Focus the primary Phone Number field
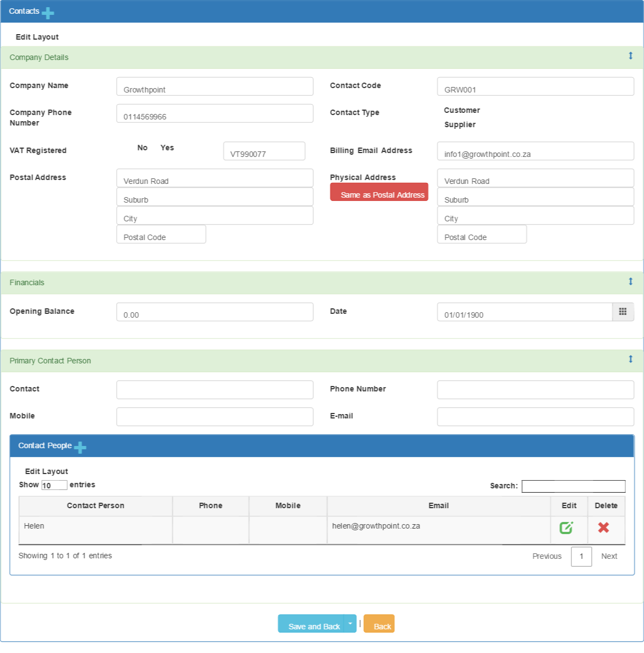This screenshot has height=653, width=644. (536, 390)
